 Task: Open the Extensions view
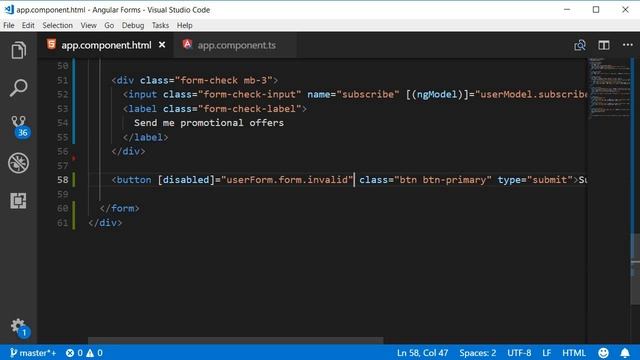coord(18,200)
